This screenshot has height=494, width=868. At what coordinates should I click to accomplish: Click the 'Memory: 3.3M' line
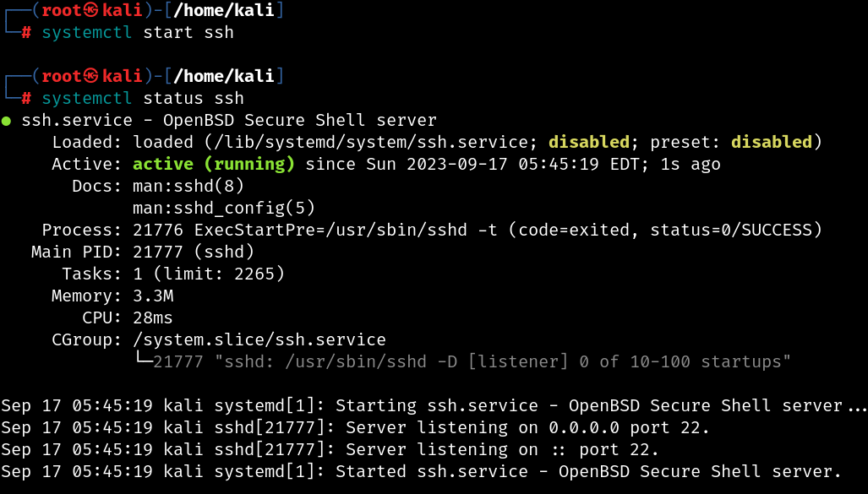112,296
